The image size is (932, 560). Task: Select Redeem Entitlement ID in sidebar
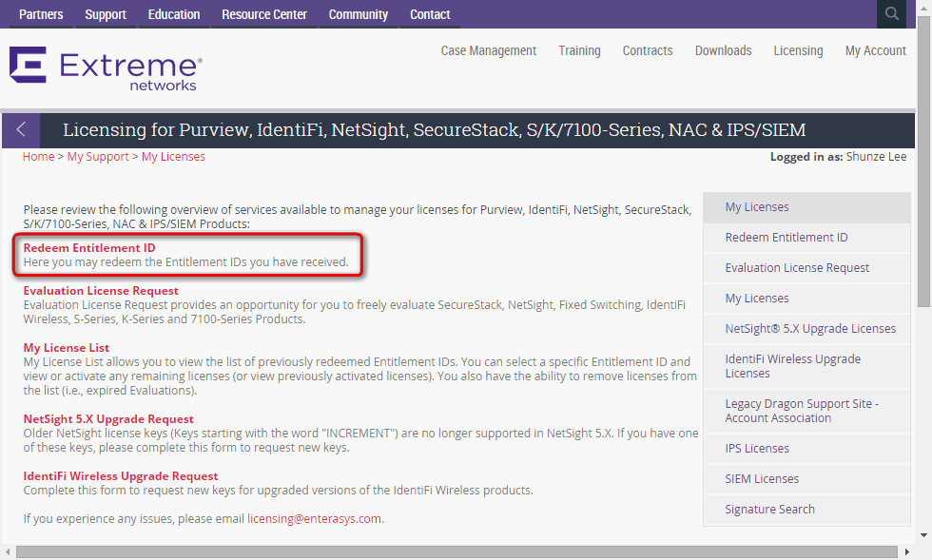click(806, 237)
